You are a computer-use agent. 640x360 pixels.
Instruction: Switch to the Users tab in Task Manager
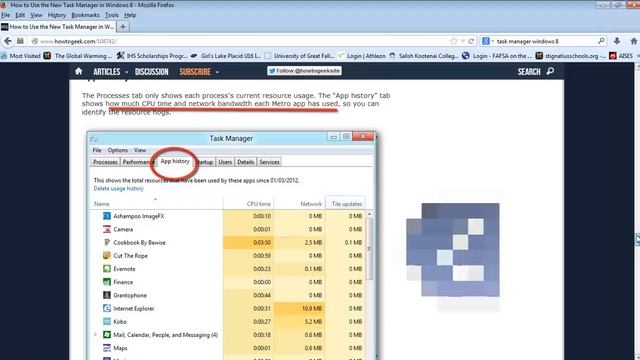pyautogui.click(x=225, y=162)
